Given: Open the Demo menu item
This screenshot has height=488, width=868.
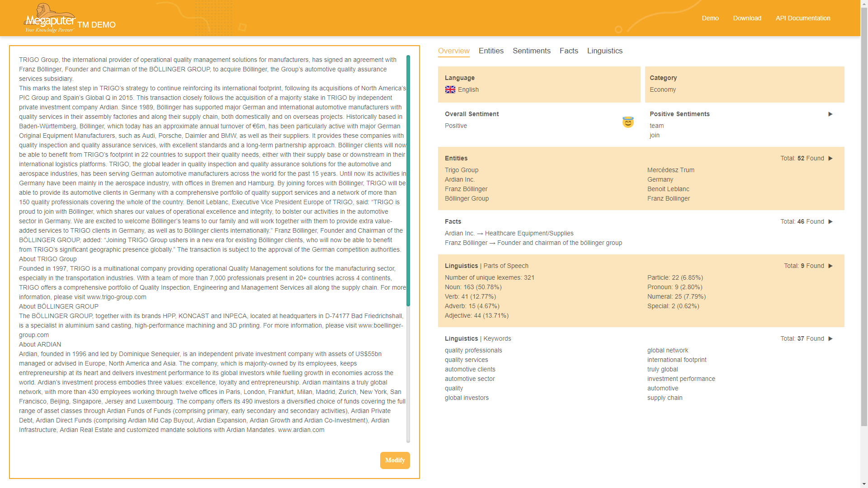Looking at the screenshot, I should [x=710, y=18].
